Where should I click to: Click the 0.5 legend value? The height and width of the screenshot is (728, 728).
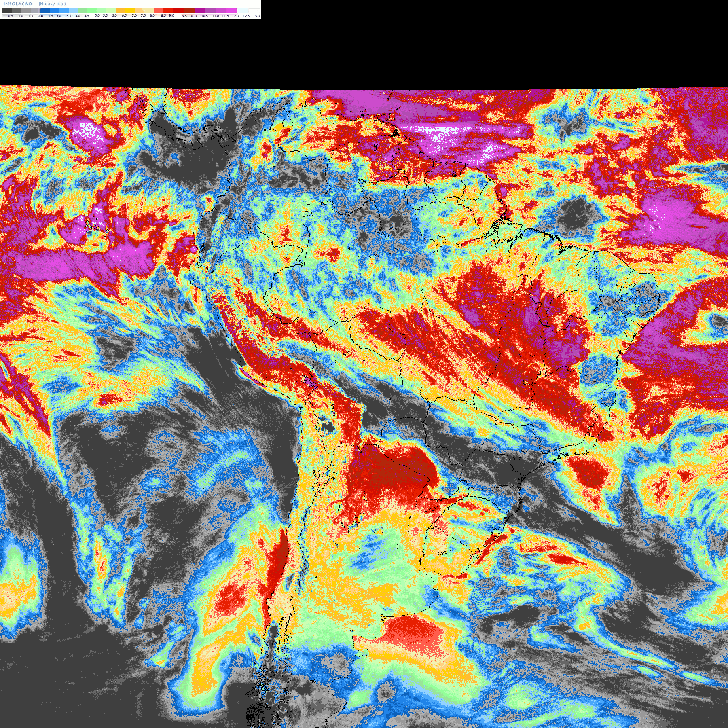click(x=11, y=16)
